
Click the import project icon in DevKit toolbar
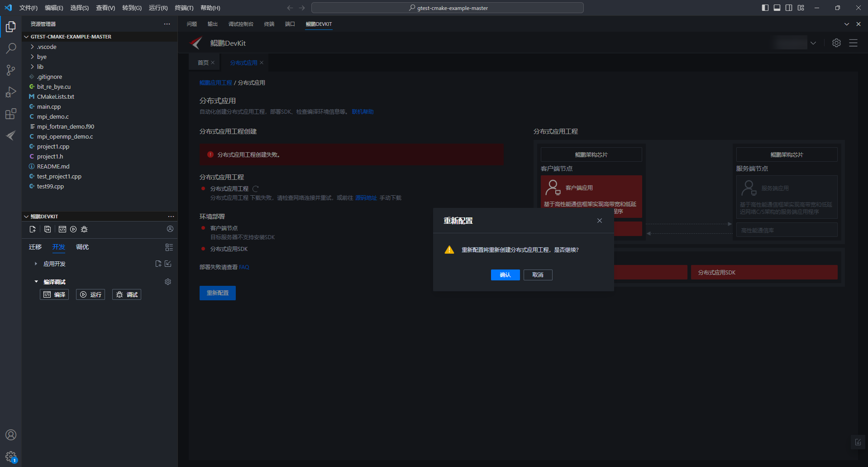(48, 229)
